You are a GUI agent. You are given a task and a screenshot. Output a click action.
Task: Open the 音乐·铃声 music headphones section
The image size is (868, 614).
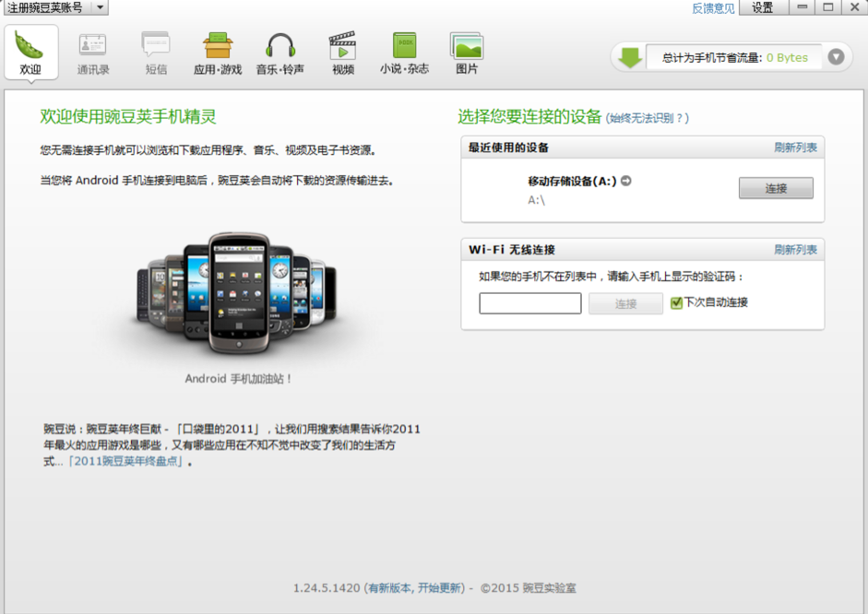coord(280,53)
